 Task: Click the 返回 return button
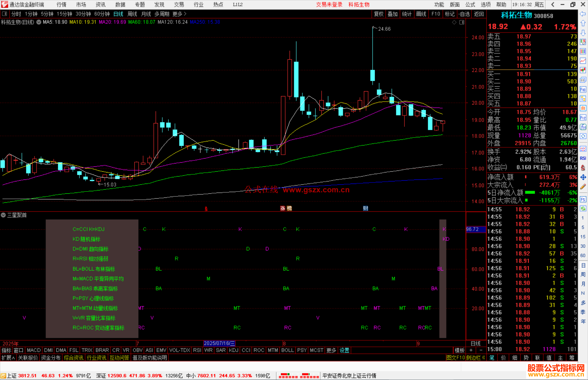[479, 14]
